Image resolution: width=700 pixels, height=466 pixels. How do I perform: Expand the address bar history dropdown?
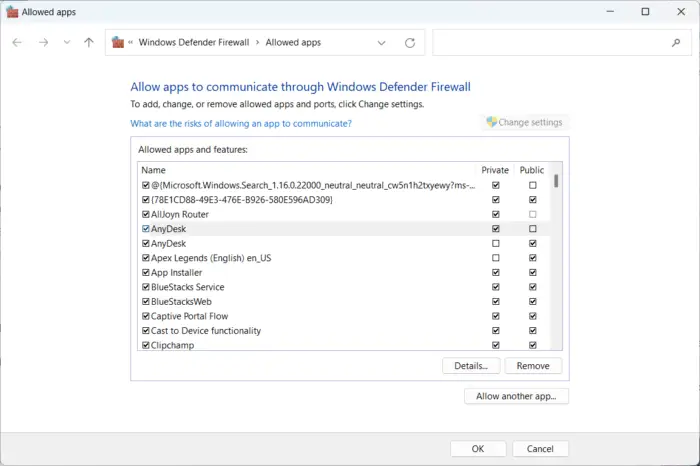tap(382, 43)
